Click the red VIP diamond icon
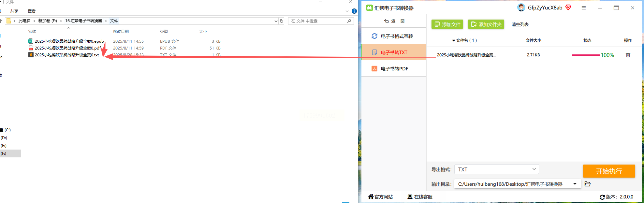This screenshot has height=203, width=644. 568,7
